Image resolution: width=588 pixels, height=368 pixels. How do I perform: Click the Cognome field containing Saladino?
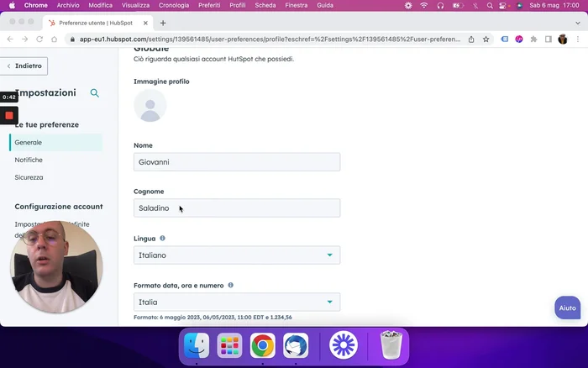[237, 208]
